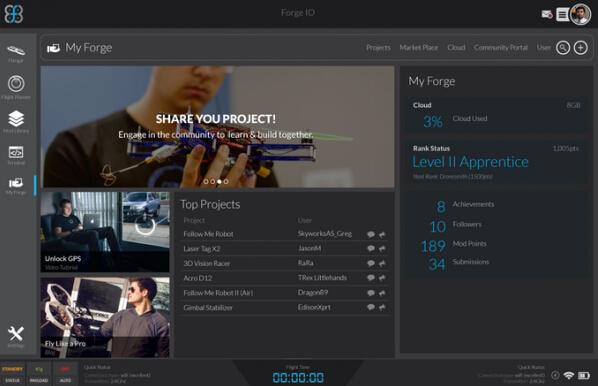
Task: Click the comment icon for Follow Me Robot
Action: (x=371, y=234)
